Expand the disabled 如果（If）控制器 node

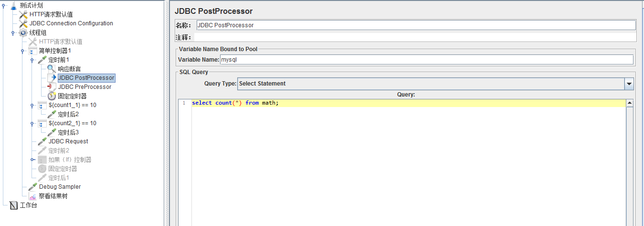(x=32, y=160)
